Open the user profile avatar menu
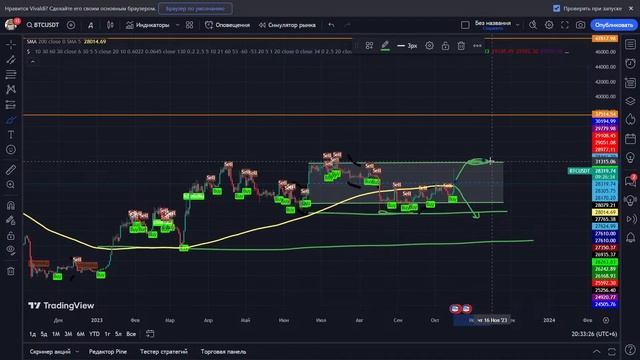 point(11,24)
